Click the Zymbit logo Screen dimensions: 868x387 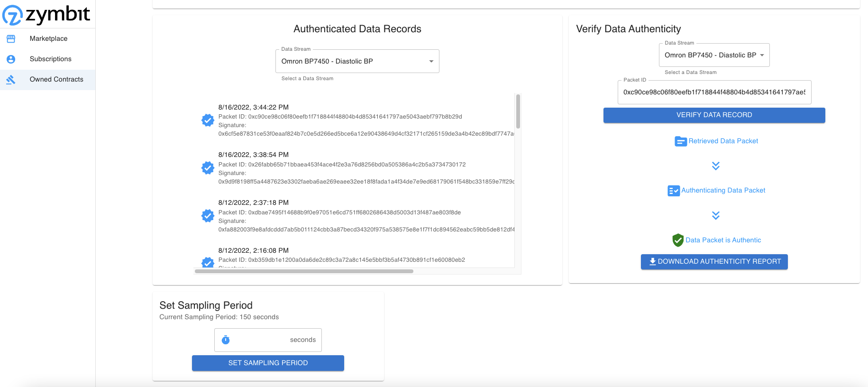pyautogui.click(x=46, y=15)
